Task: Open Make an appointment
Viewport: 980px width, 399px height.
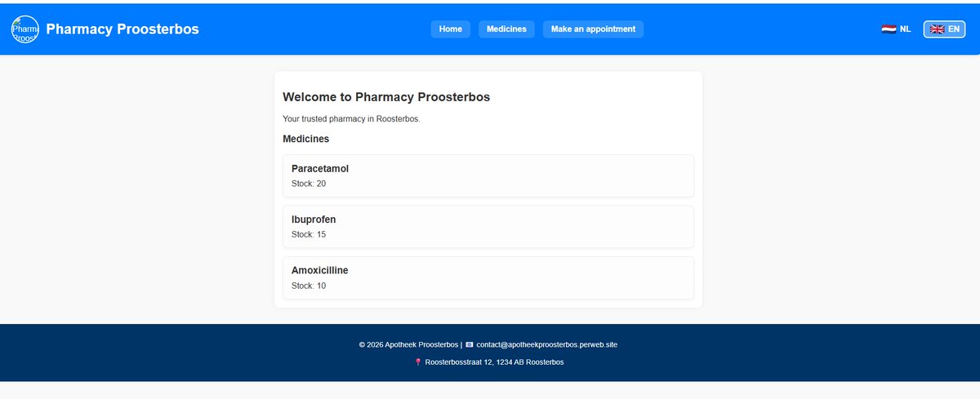Action: pyautogui.click(x=593, y=29)
